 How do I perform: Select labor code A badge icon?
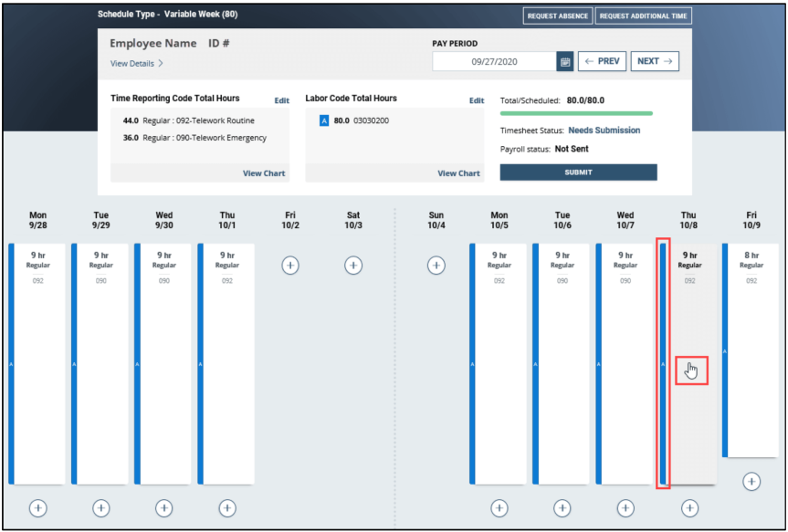324,120
